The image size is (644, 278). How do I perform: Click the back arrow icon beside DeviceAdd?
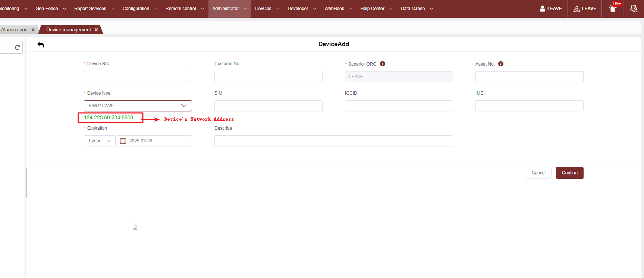coord(41,45)
